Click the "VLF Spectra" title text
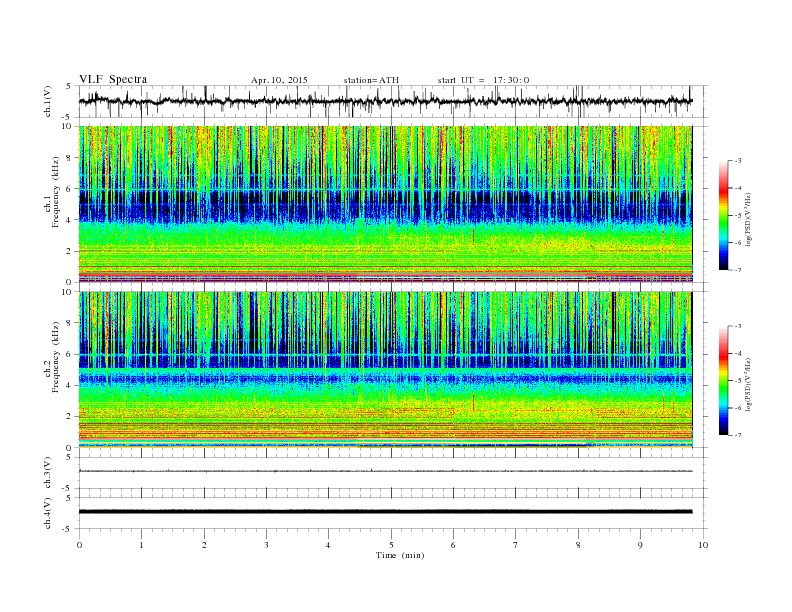The height and width of the screenshot is (612, 792). 113,79
